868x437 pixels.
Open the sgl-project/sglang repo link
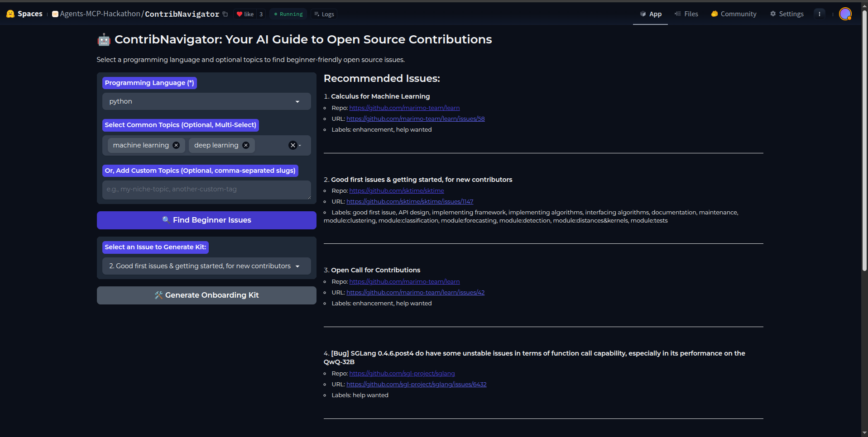tap(402, 374)
